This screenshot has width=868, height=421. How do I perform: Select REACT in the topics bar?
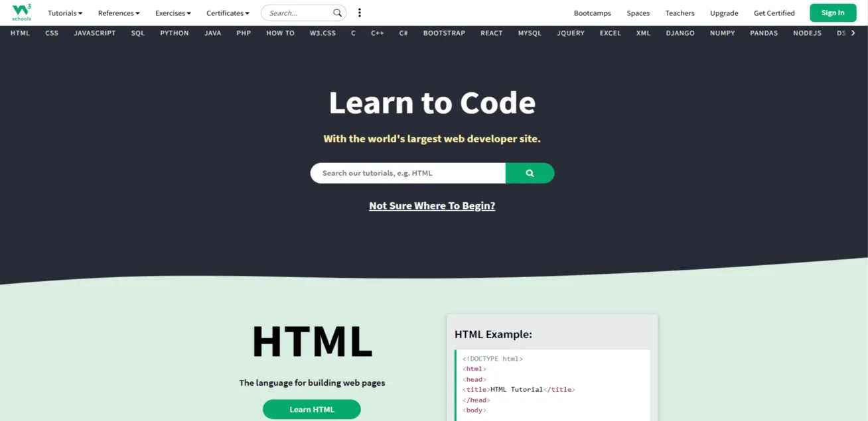492,33
